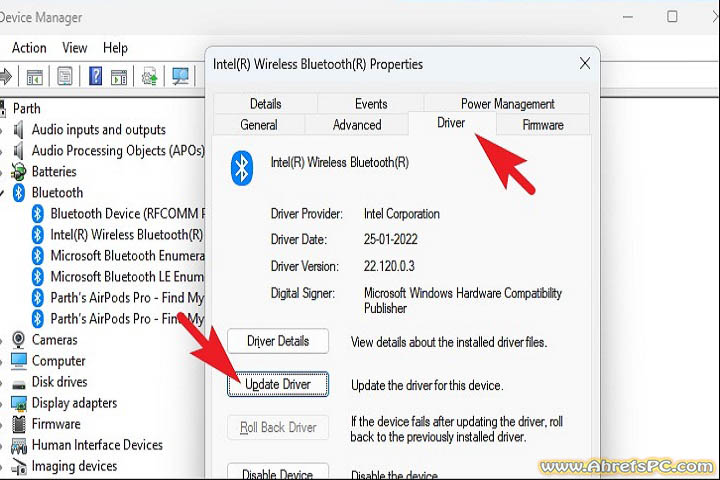Click the Update device driver toolbar icon
The width and height of the screenshot is (720, 480).
(x=150, y=76)
